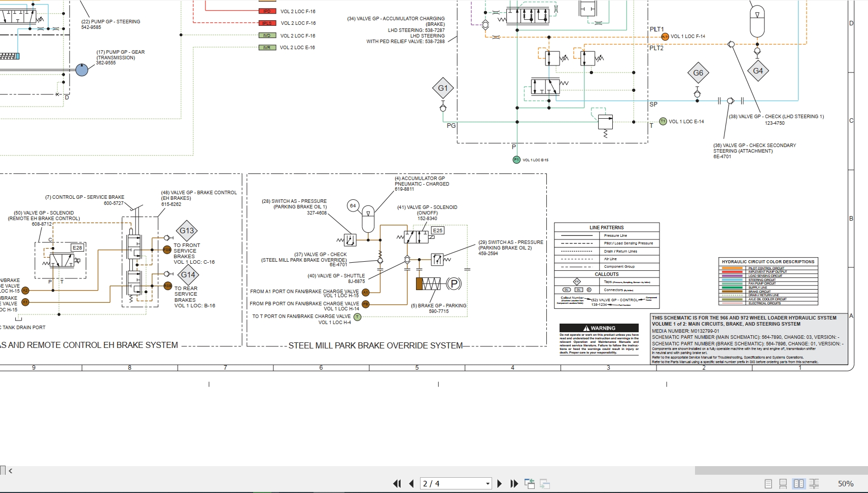The height and width of the screenshot is (493, 868).
Task: Click 'MEDIA NUMBER: M0132799-01' text
Action: point(685,331)
